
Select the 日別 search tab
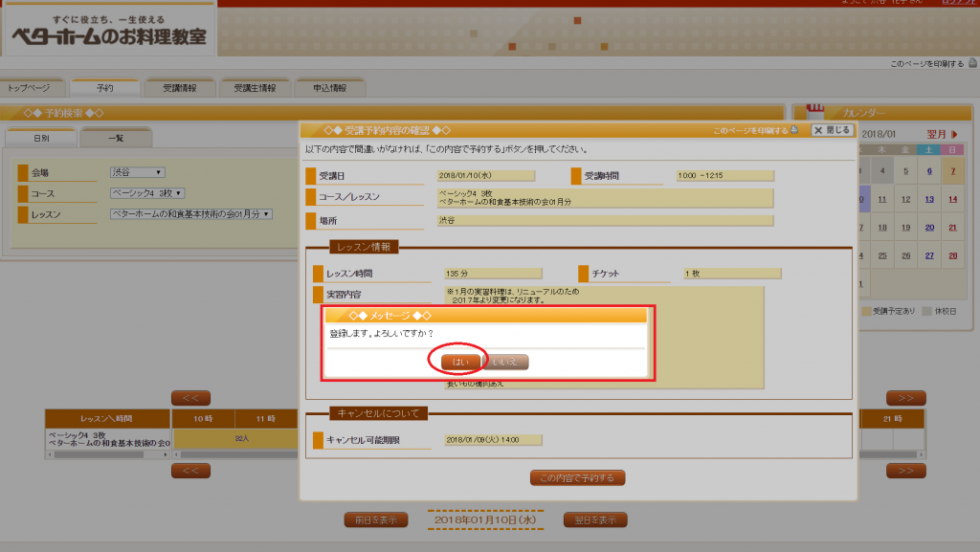coord(41,138)
